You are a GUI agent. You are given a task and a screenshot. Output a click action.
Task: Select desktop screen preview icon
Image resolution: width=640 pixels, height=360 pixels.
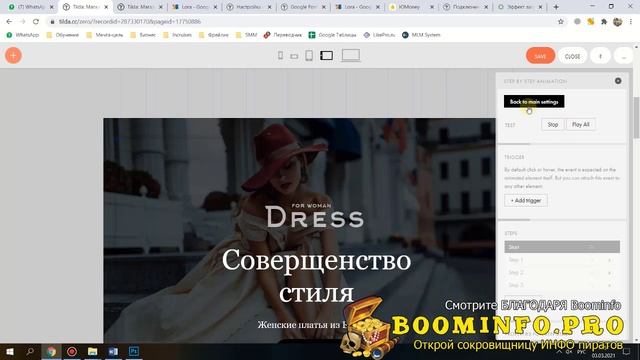351,55
